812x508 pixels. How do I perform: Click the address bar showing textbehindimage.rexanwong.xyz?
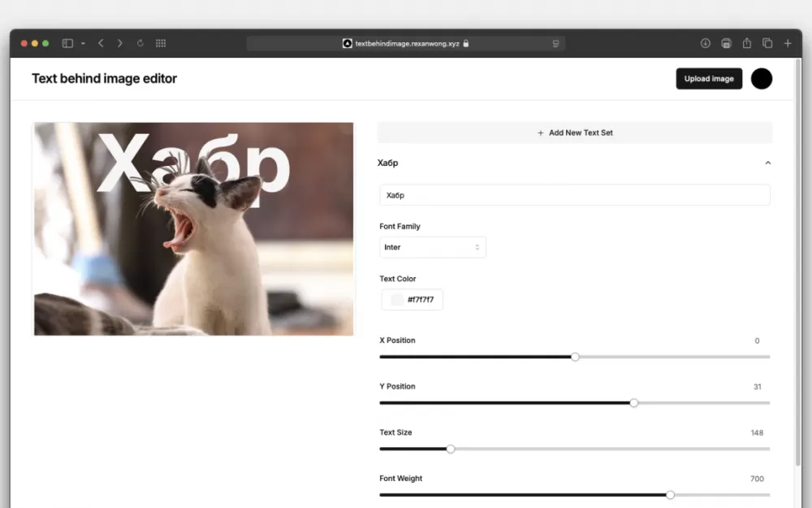click(405, 44)
